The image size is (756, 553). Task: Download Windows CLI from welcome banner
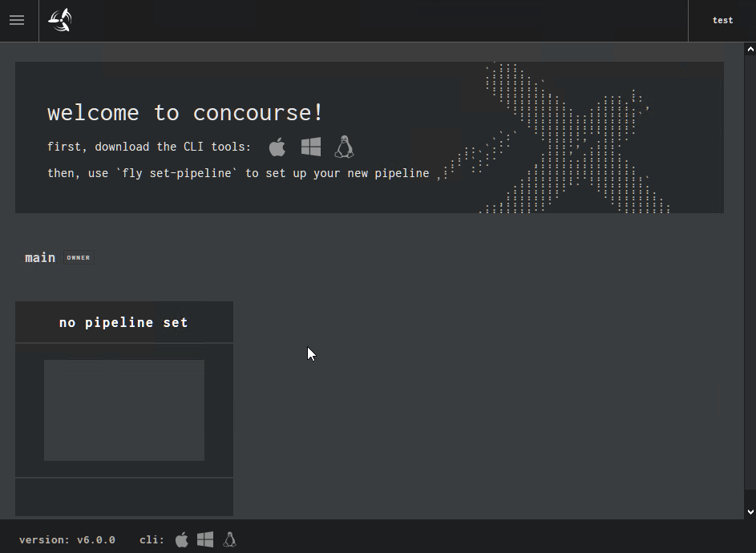pyautogui.click(x=311, y=147)
